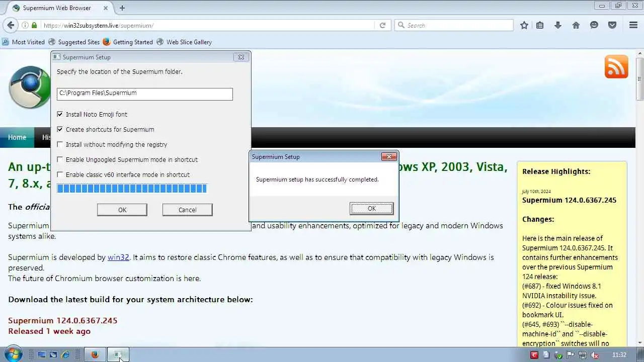Viewport: 644px width, 362px height.
Task: Launch Internet Explorer from quick launch
Action: (x=65, y=354)
